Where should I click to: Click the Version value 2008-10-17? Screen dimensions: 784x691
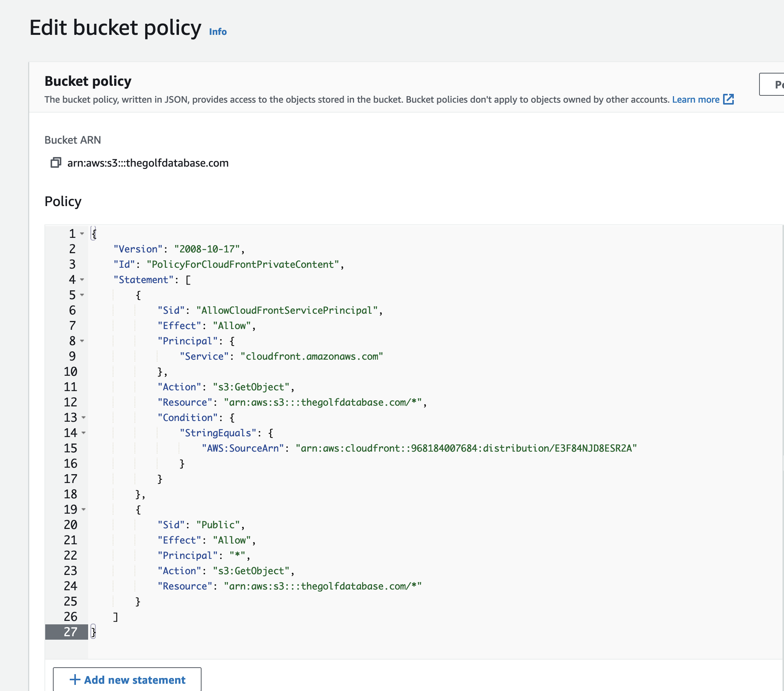tap(207, 249)
